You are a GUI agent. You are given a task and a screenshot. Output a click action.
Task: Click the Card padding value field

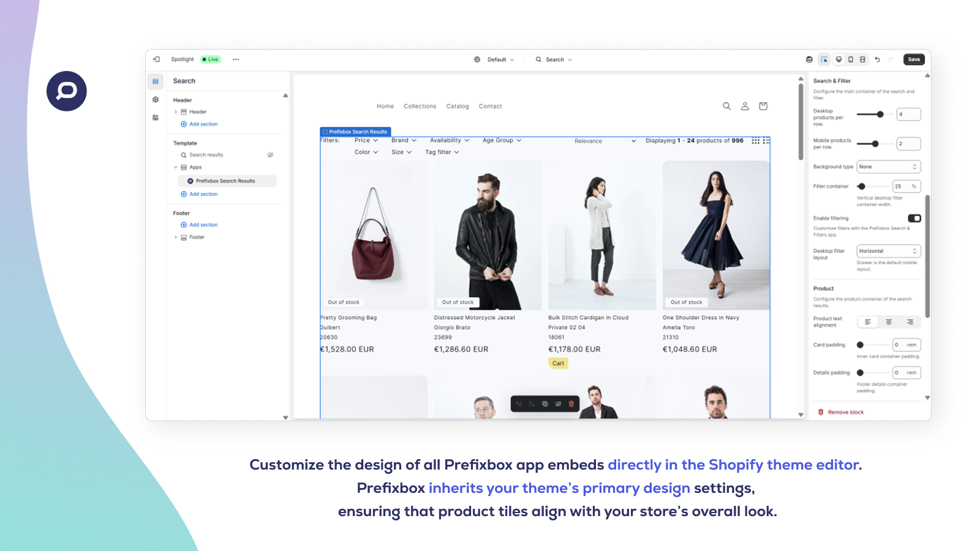tap(907, 345)
